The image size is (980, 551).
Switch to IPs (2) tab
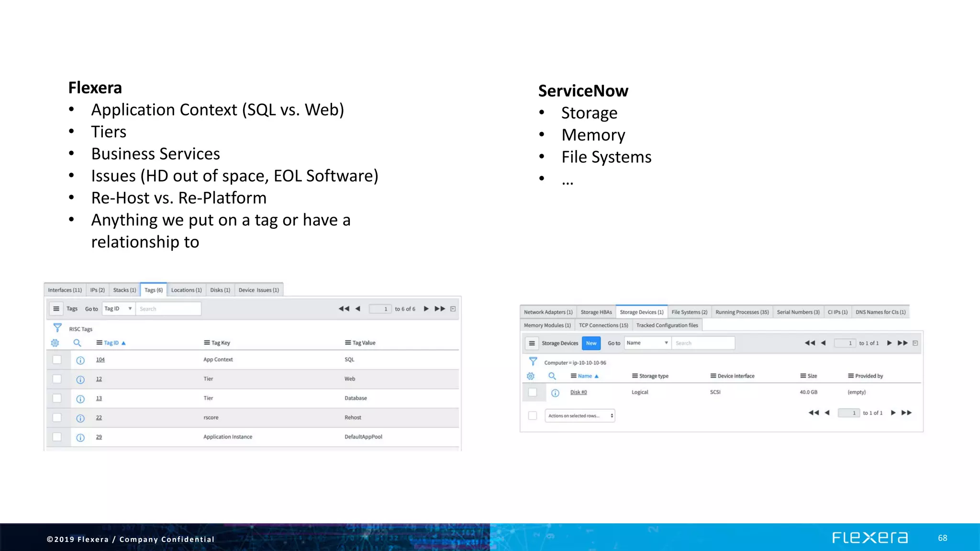[98, 290]
